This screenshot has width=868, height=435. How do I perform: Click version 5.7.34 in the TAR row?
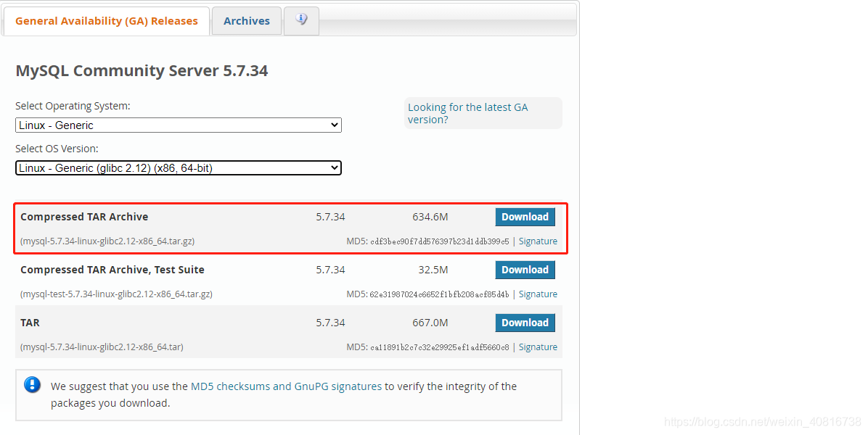point(330,323)
